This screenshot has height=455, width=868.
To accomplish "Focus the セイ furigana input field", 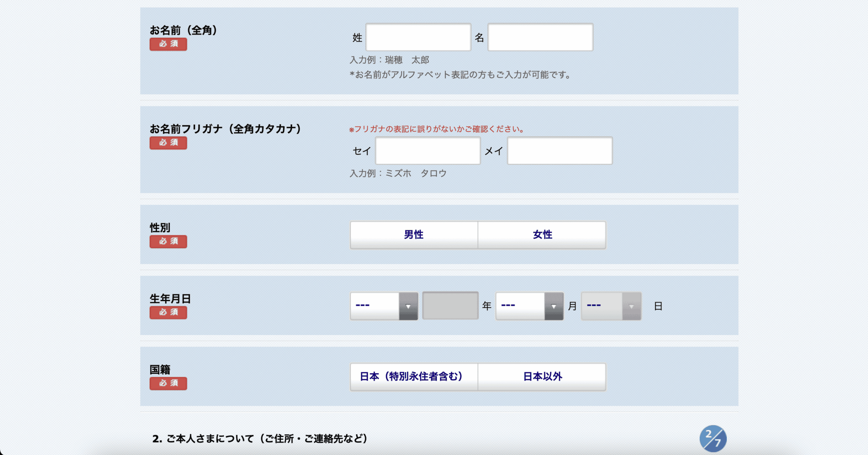I will click(x=428, y=151).
